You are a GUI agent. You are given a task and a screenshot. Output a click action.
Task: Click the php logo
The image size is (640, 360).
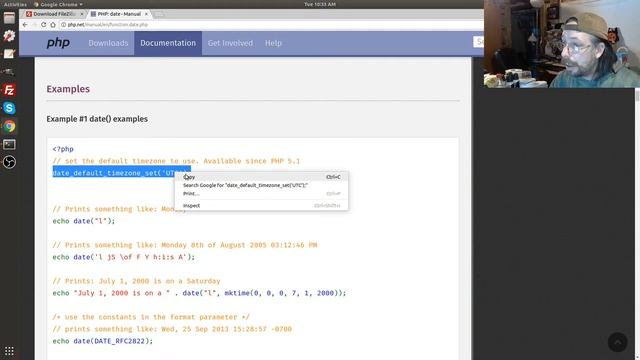pyautogui.click(x=58, y=43)
